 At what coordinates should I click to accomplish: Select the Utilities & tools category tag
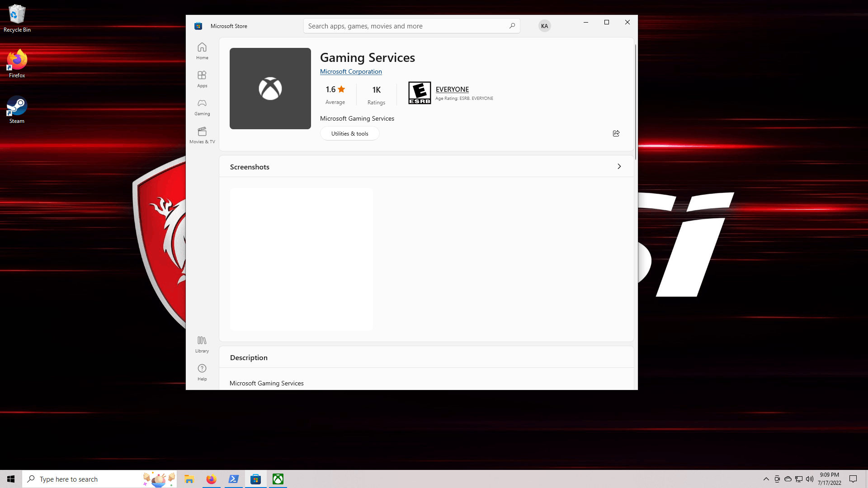[x=349, y=133]
